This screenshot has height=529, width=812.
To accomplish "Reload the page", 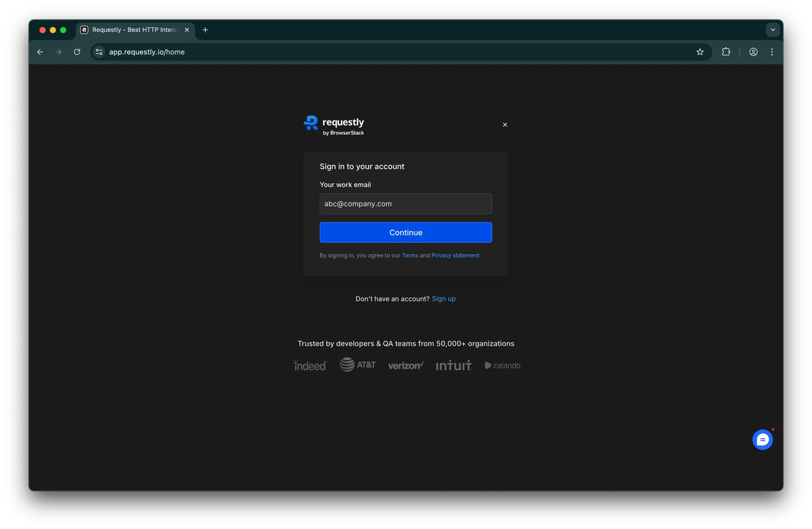I will pos(77,52).
